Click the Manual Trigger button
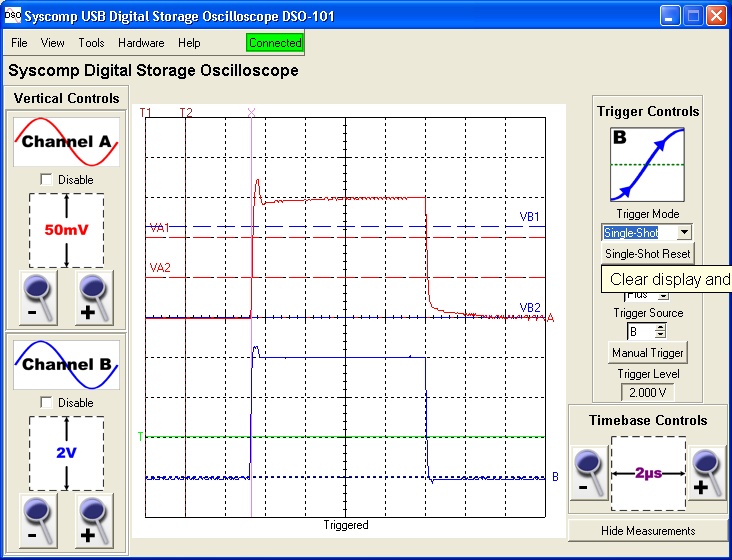This screenshot has width=732, height=560. tap(647, 353)
